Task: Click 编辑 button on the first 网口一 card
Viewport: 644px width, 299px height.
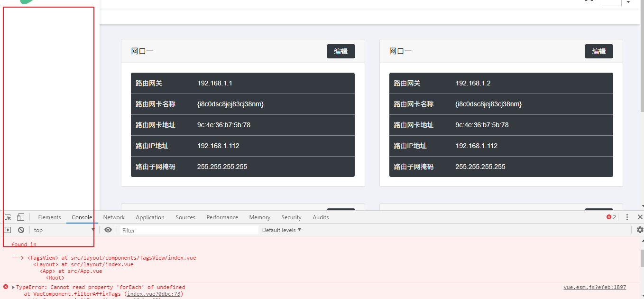Action: point(340,51)
